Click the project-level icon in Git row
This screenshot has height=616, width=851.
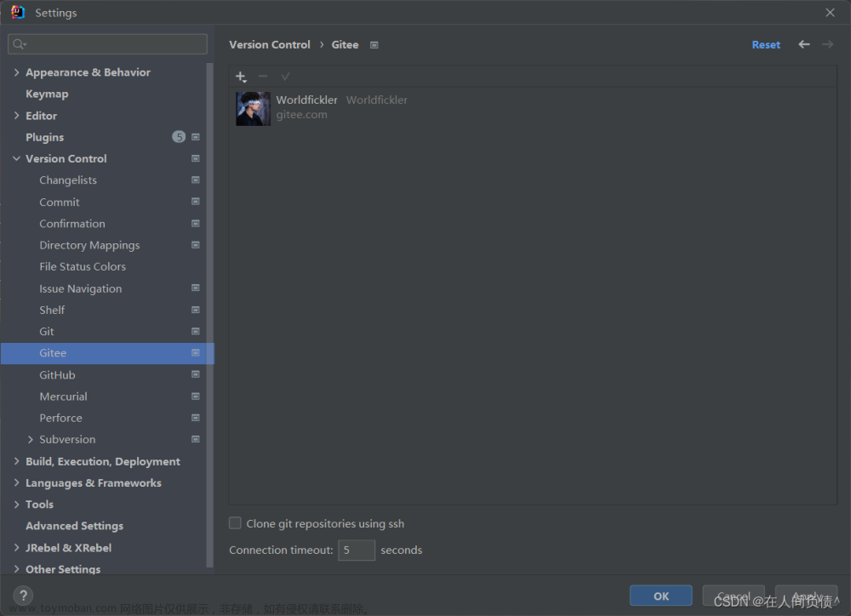coord(196,332)
